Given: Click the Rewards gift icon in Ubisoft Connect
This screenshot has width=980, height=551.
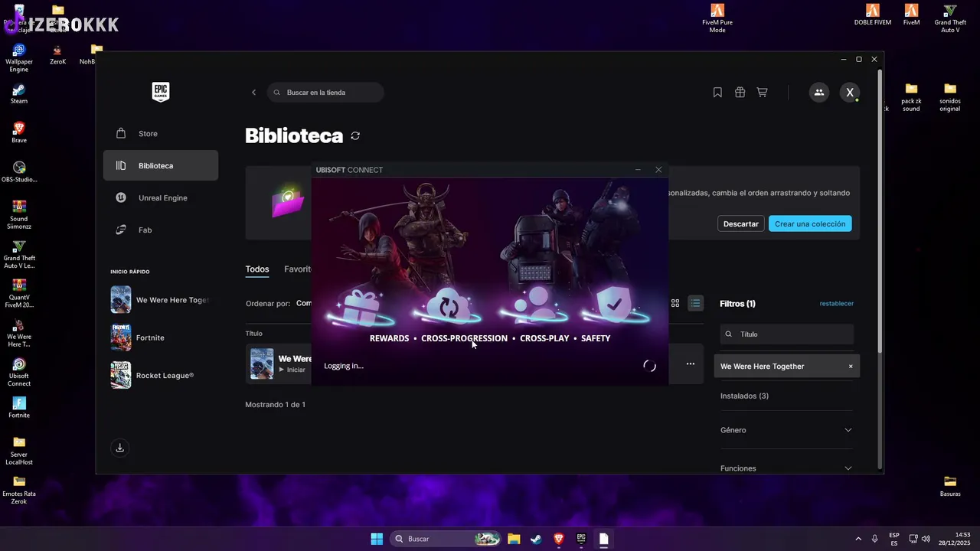Looking at the screenshot, I should click(361, 307).
